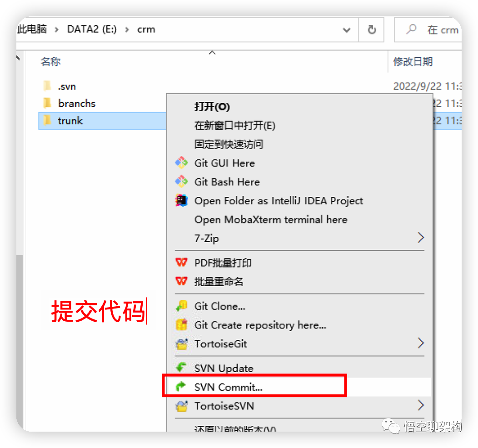The height and width of the screenshot is (448, 478).
Task: Click the Git Create repository icon
Action: (x=181, y=325)
